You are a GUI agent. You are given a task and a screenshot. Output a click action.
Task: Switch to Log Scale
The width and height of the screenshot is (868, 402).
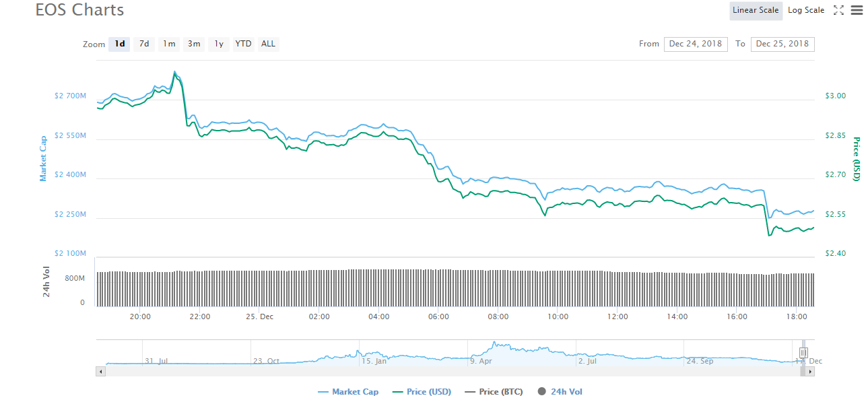click(806, 10)
